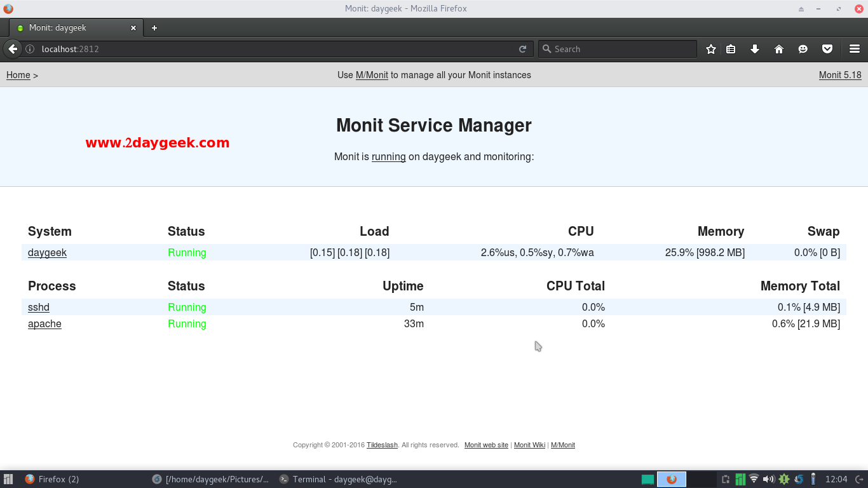Click the CPU value 2.6%us, 0.5%sy, 0.7%wa
Viewport: 868px width, 488px height.
pos(538,252)
